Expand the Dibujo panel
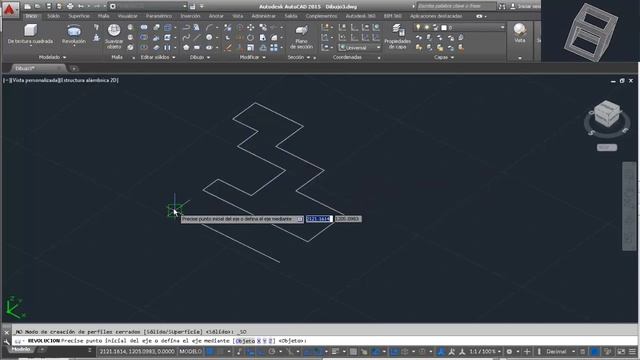Viewport: 640px width, 360px height. point(200,58)
